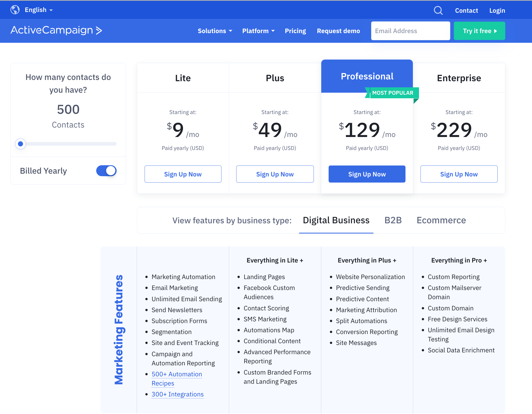
Task: Focus the Email Address input field
Action: [x=410, y=31]
